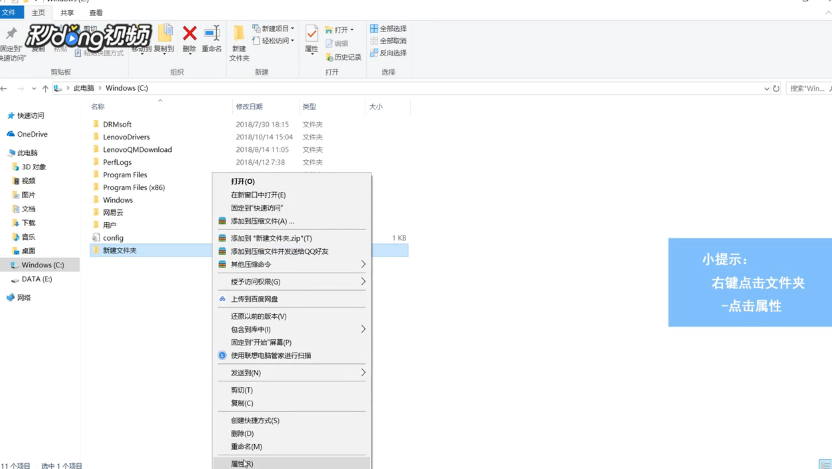Select 下载 (Downloads) in the sidebar
This screenshot has width=832, height=469.
24,223
